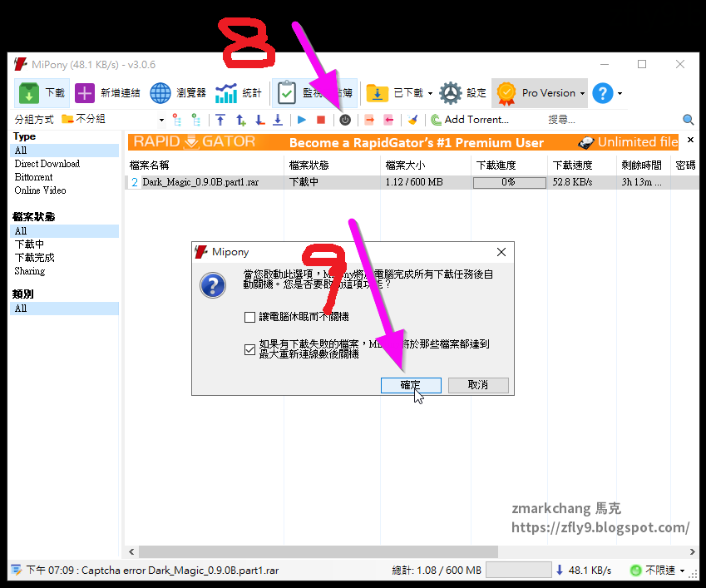Sort by 檔案狀態 column header
Viewport: 706px width, 588px height.
pyautogui.click(x=333, y=166)
